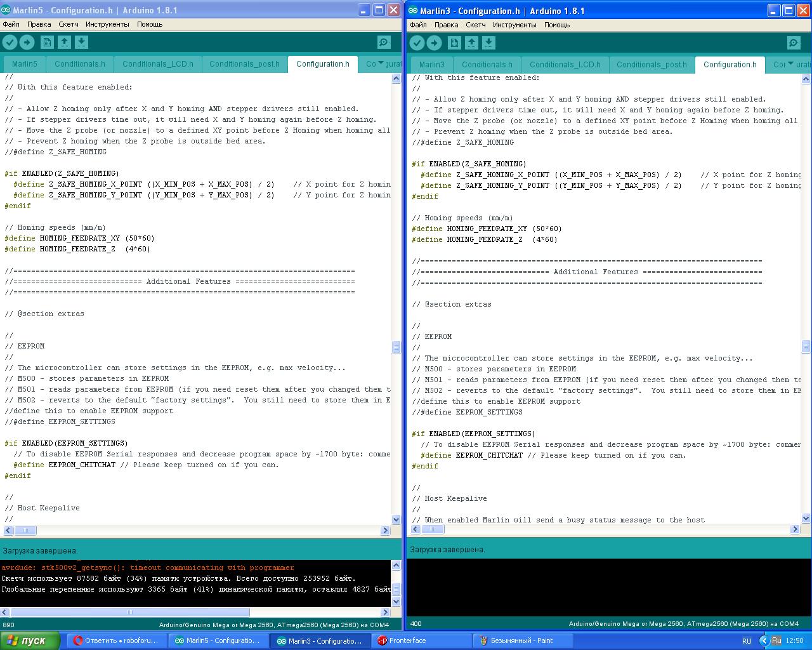Click Marlin3 editor vertical scrollbar down arrow
The image size is (812, 650).
(x=806, y=519)
